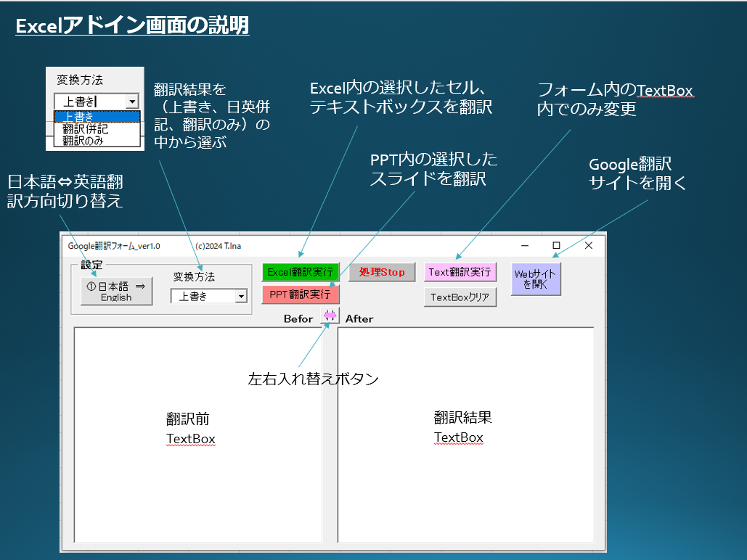Minimize the Google翻訳フォーム window
The height and width of the screenshot is (560, 747).
coord(525,246)
